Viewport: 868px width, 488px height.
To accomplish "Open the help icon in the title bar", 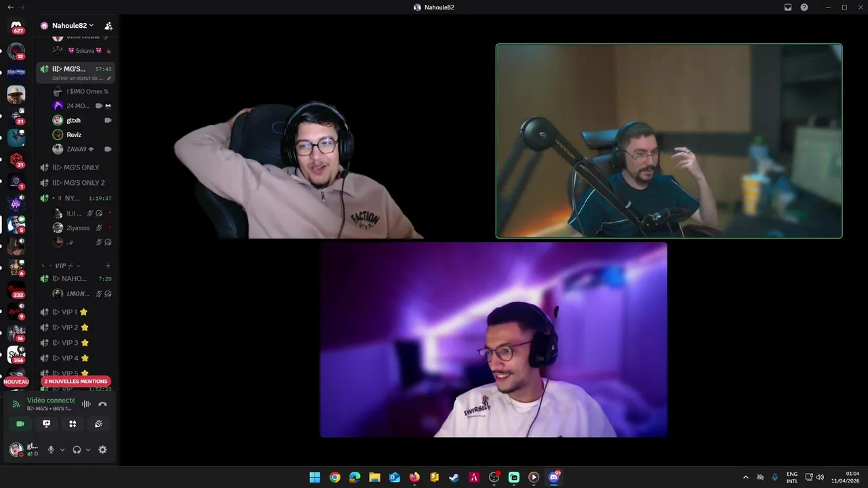I will pyautogui.click(x=804, y=7).
